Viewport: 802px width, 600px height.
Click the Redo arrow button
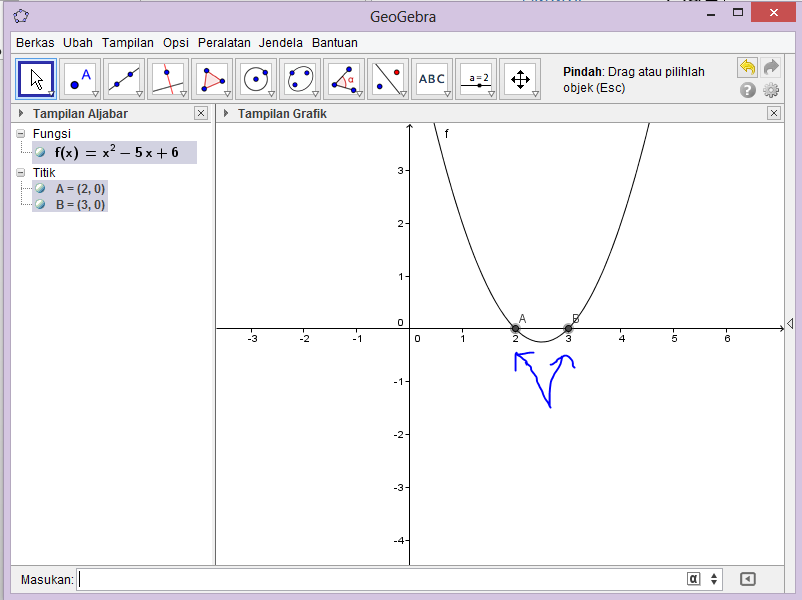771,68
